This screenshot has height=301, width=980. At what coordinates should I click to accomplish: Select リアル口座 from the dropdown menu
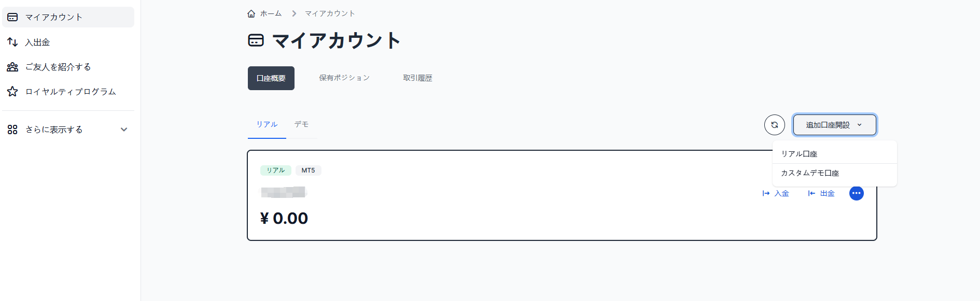click(799, 154)
